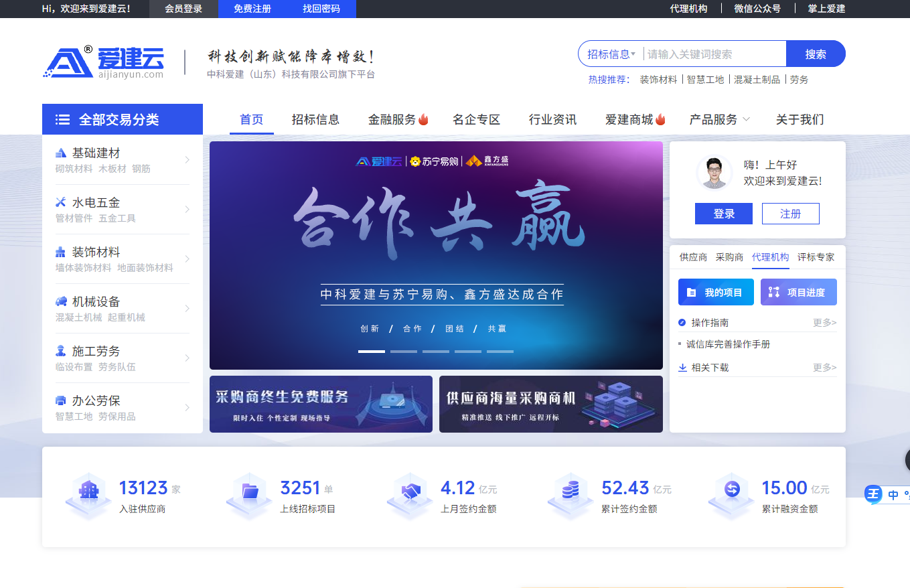The image size is (910, 588).
Task: Click the 上月签约金额 handshake icon
Action: coord(410,496)
